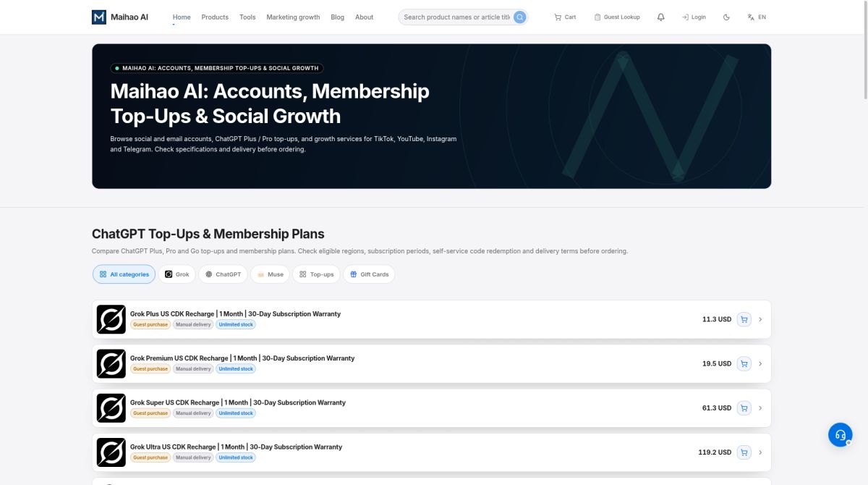The image size is (868, 485).
Task: Filter by Muse category
Action: [x=270, y=274]
